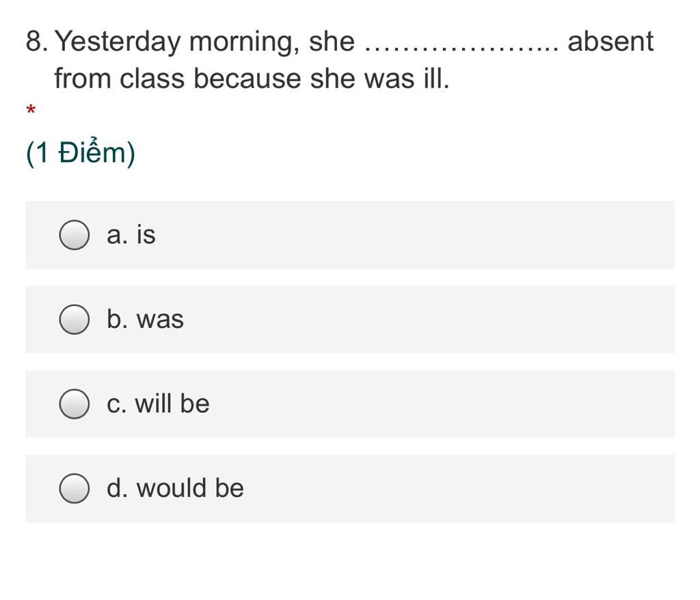The width and height of the screenshot is (700, 600).
Task: Click "from class because she was ill." line
Action: coord(252,79)
